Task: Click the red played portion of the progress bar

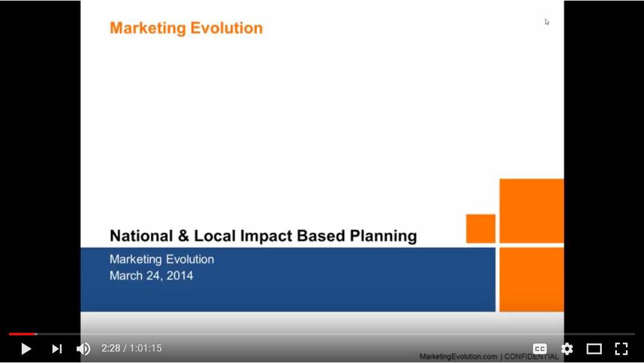Action: tap(22, 334)
